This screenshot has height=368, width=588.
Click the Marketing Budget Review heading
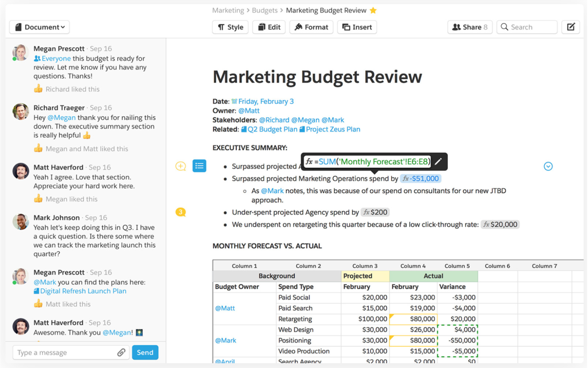click(317, 77)
